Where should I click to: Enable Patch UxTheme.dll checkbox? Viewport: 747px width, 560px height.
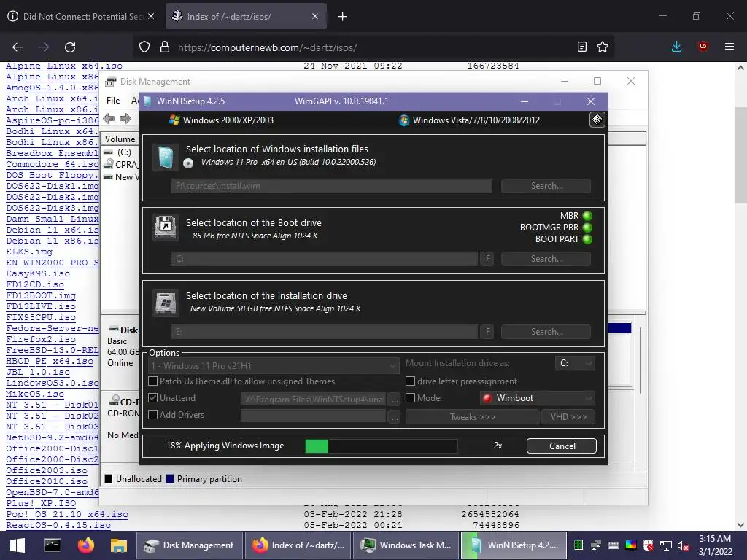[x=153, y=381]
